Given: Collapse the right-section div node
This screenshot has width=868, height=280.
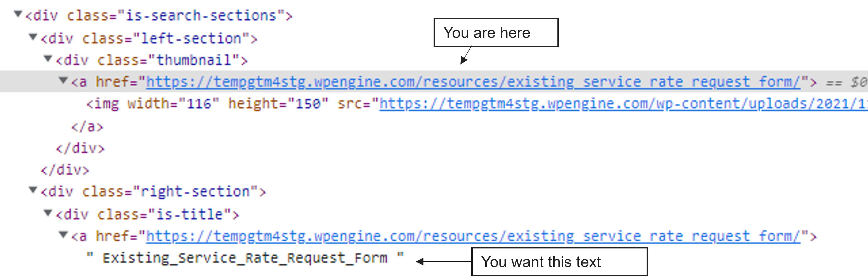Looking at the screenshot, I should [33, 190].
